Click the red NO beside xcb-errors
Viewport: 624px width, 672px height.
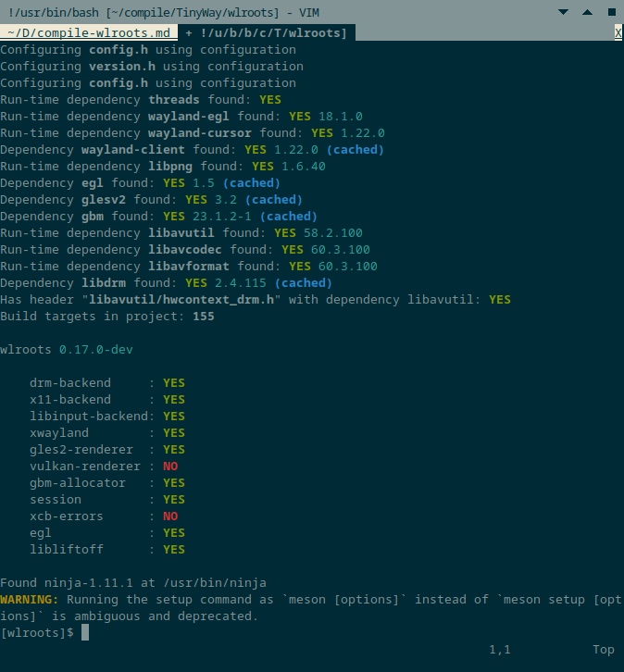click(x=170, y=516)
